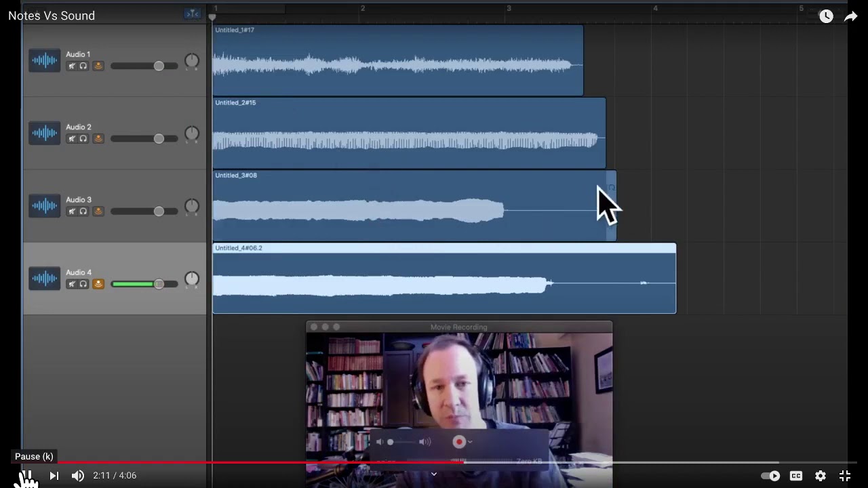Toggle the YouTube autoplay switch
The image size is (868, 488).
pos(770,476)
